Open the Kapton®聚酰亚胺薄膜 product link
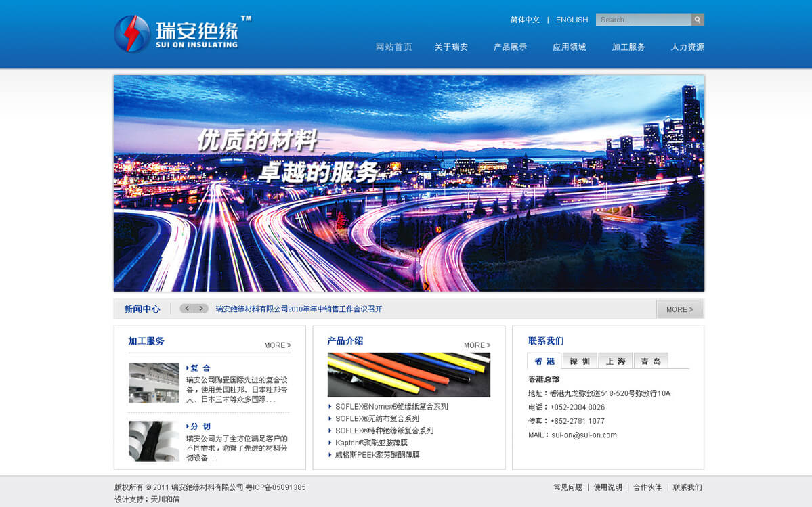Screen dimensions: 812x507 click(371, 443)
